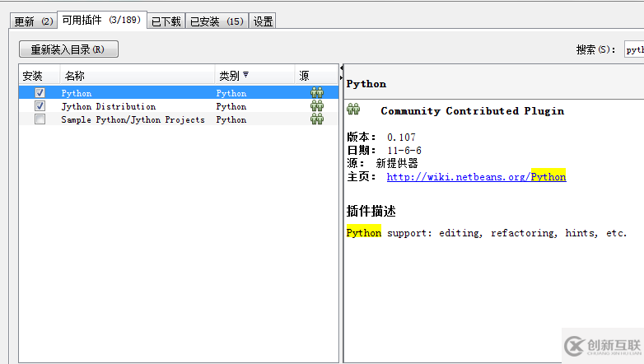Go to the 设置 tab
644x364 pixels.
[x=263, y=21]
